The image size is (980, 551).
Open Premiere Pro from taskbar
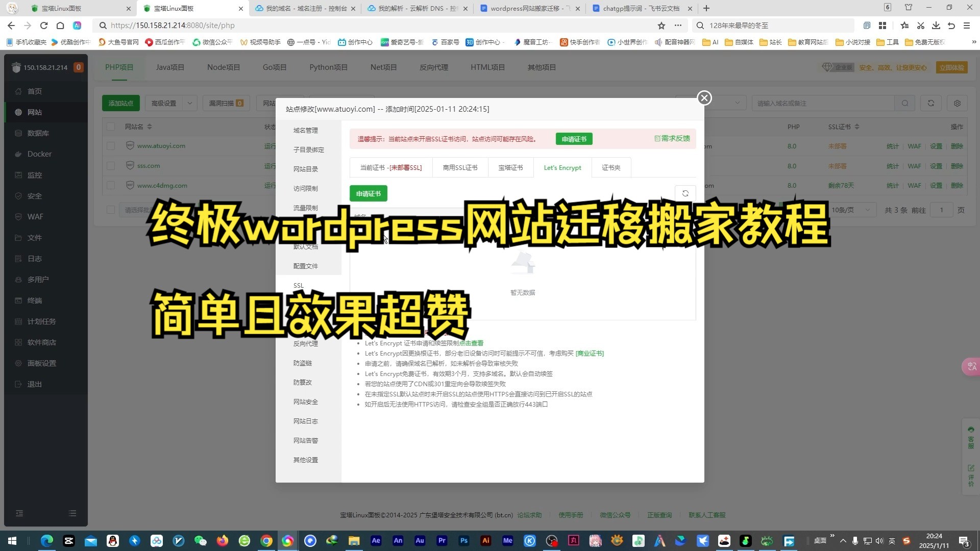point(442,541)
